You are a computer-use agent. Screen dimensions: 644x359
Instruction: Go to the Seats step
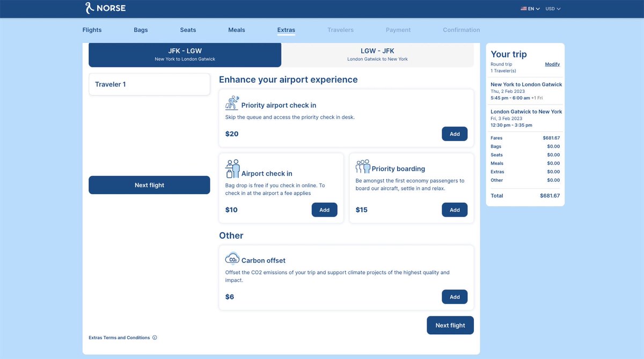188,30
